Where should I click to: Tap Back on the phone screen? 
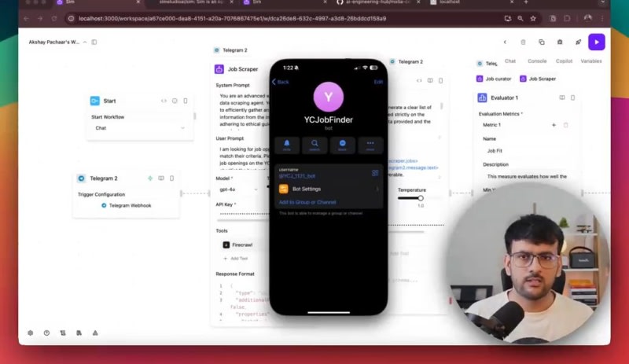pyautogui.click(x=280, y=82)
